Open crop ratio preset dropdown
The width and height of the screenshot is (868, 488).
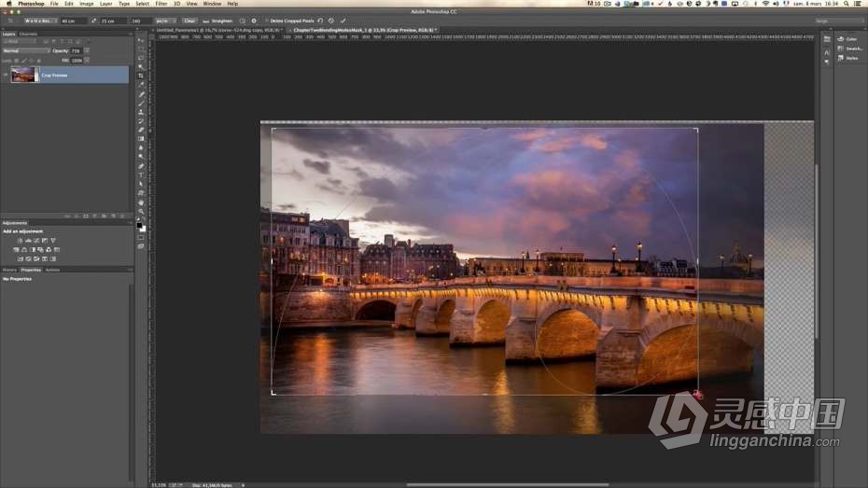40,21
